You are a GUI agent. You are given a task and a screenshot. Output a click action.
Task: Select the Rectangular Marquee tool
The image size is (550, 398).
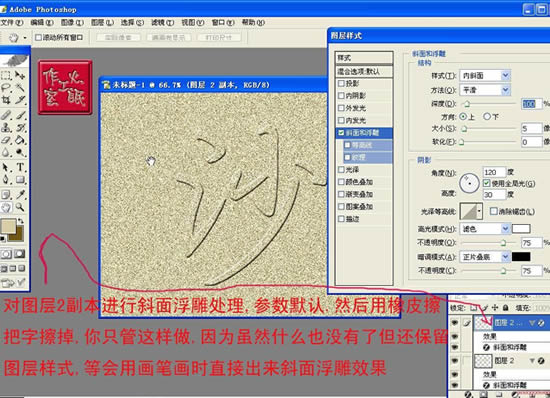click(x=6, y=75)
